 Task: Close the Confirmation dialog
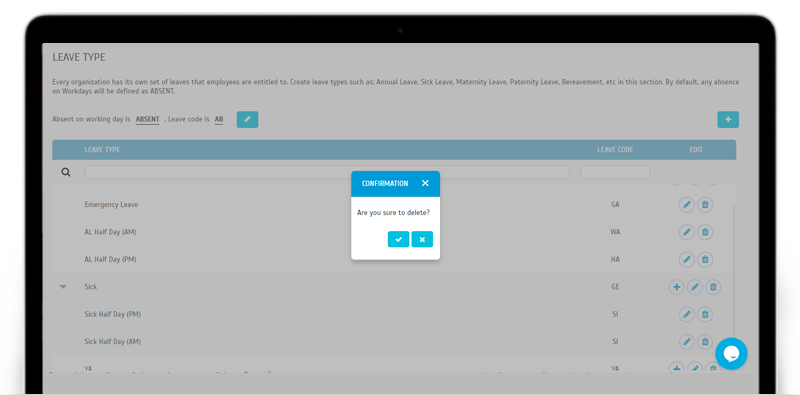[425, 183]
